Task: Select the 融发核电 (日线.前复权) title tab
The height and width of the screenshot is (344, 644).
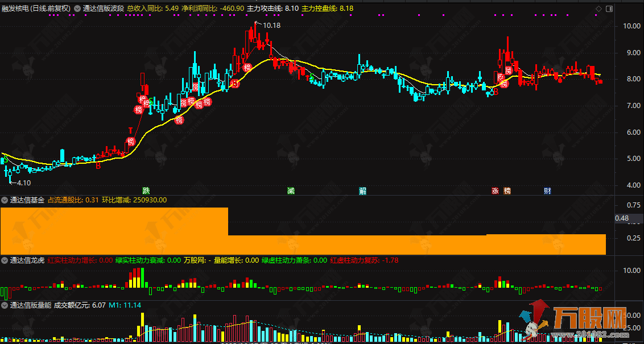Action: pyautogui.click(x=35, y=9)
